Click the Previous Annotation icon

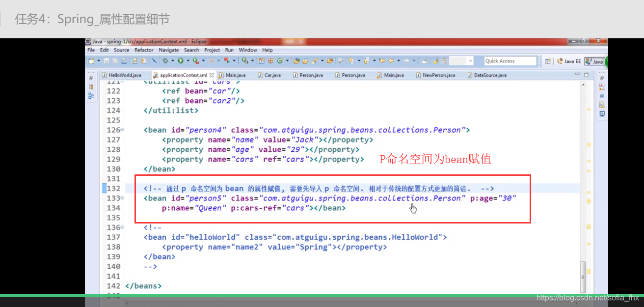click(366, 61)
